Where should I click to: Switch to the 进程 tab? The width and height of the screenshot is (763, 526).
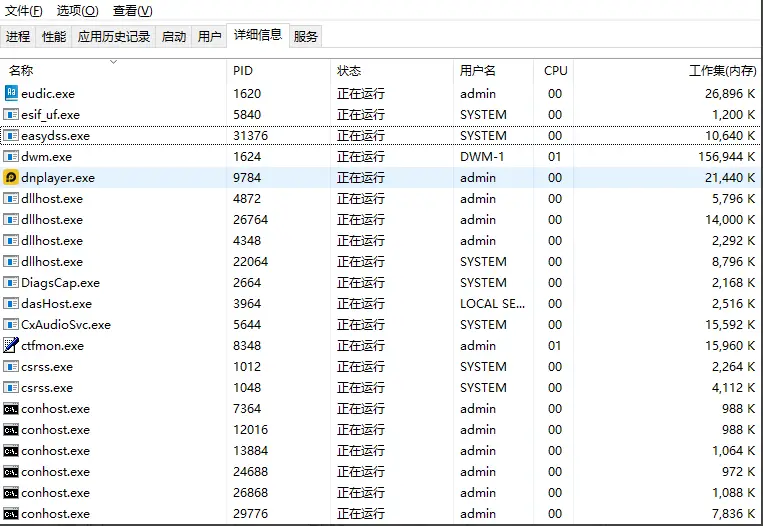tap(18, 37)
